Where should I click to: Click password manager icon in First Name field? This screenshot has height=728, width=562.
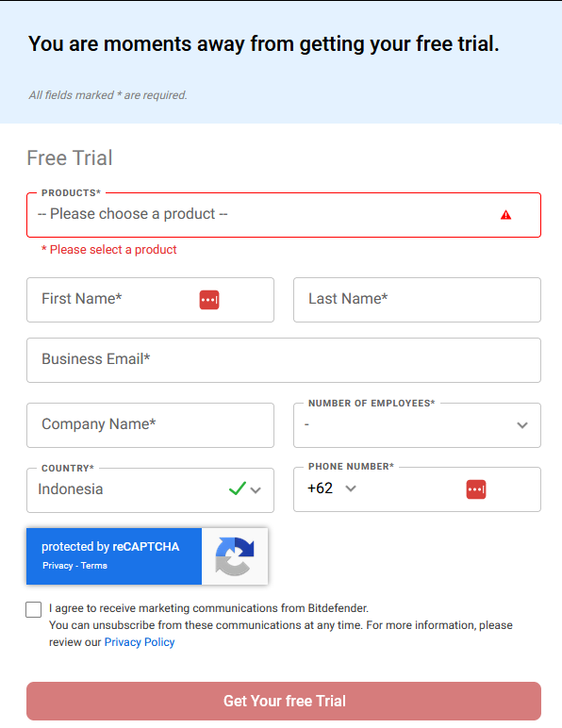209,300
